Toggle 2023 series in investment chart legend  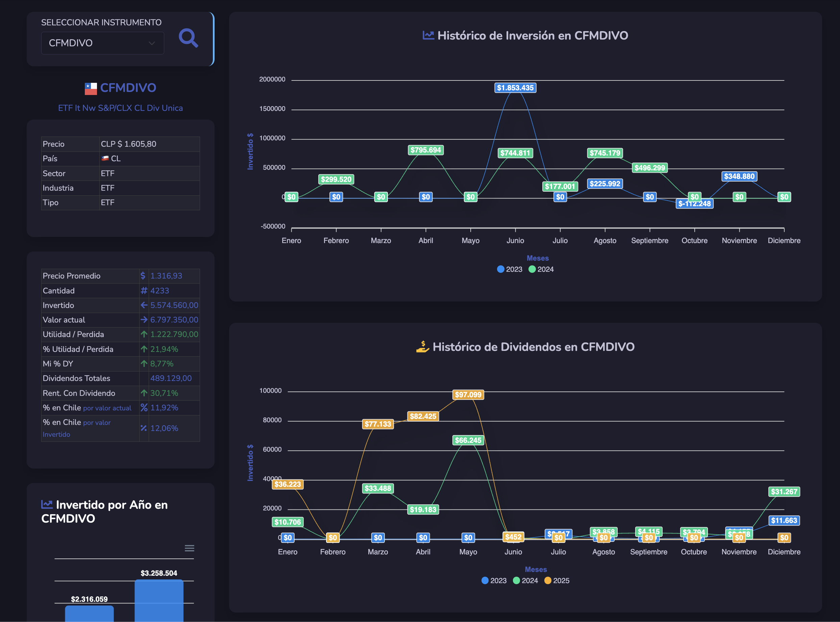(x=510, y=269)
